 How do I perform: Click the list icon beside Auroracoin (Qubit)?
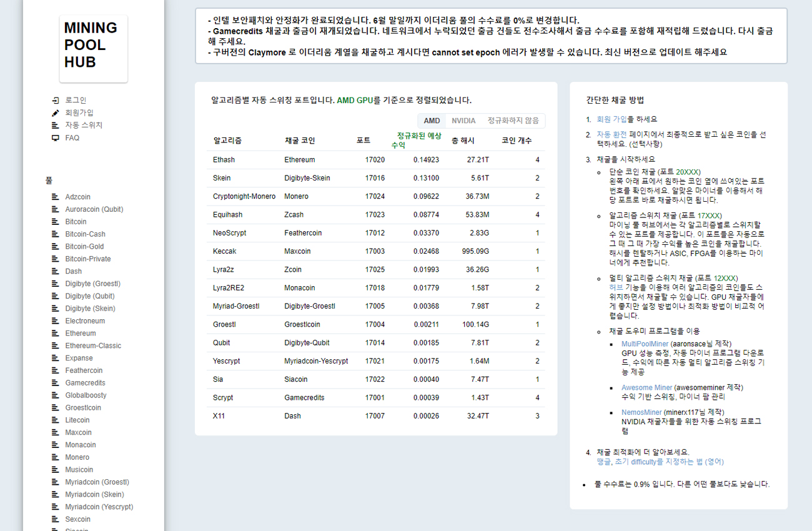click(x=55, y=209)
